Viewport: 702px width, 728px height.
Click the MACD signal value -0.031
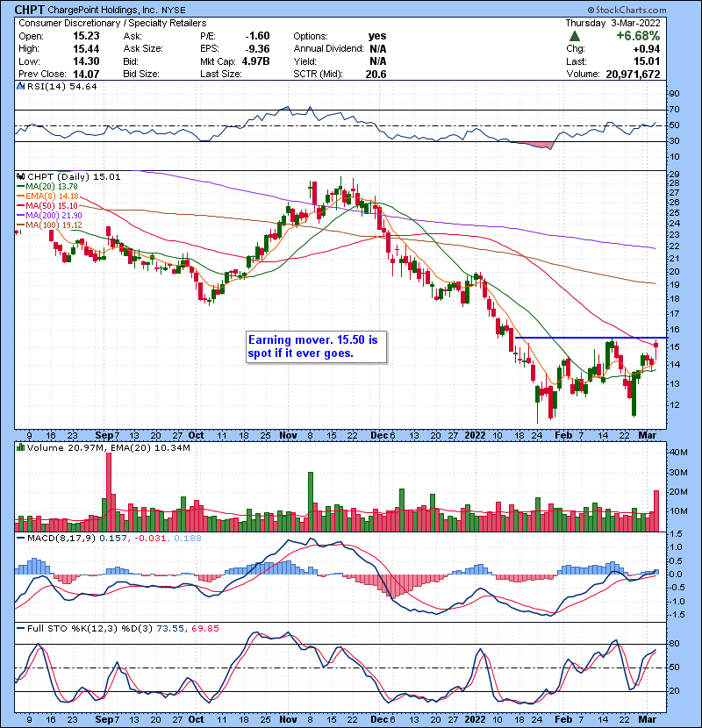click(150, 539)
